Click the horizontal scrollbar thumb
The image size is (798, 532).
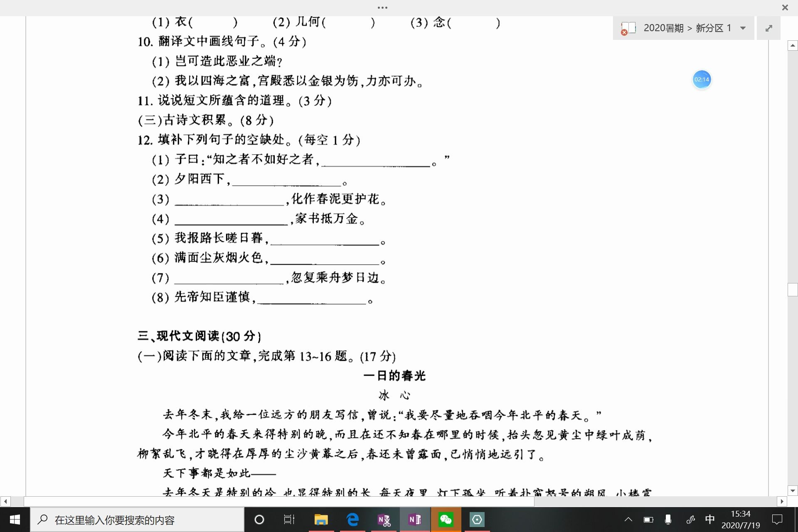tap(279, 502)
